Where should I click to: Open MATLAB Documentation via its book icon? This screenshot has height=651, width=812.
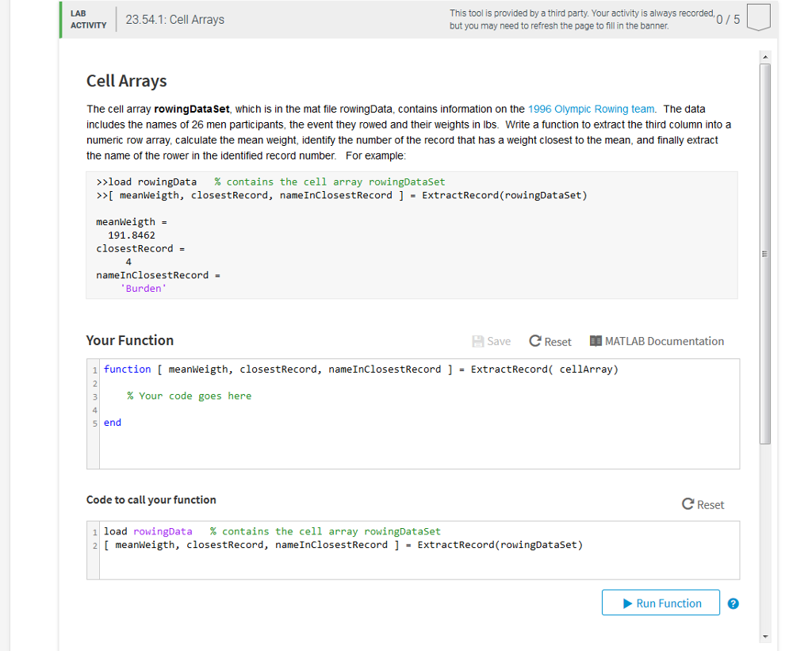[596, 341]
